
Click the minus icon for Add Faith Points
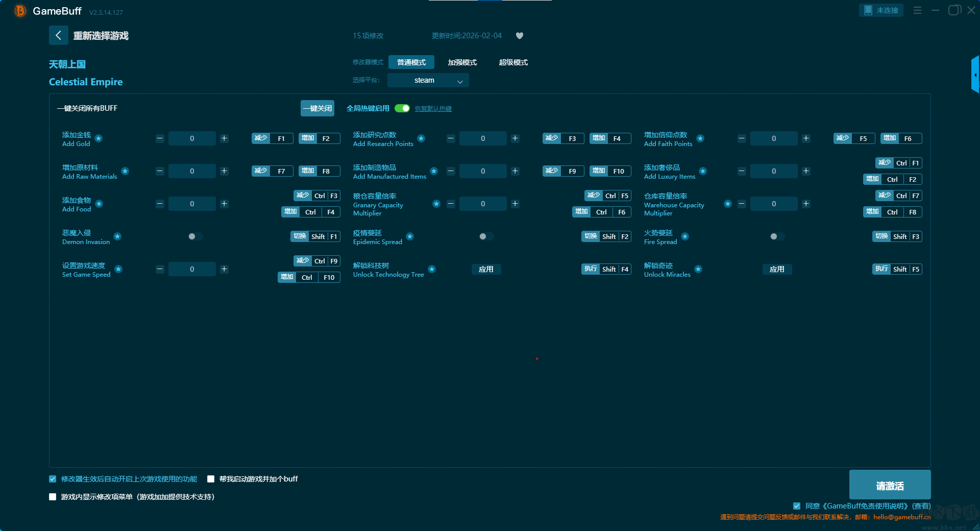click(742, 138)
